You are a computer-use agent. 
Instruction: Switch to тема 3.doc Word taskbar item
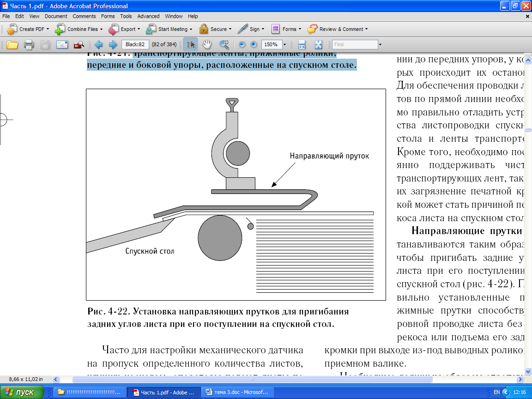pos(237,392)
